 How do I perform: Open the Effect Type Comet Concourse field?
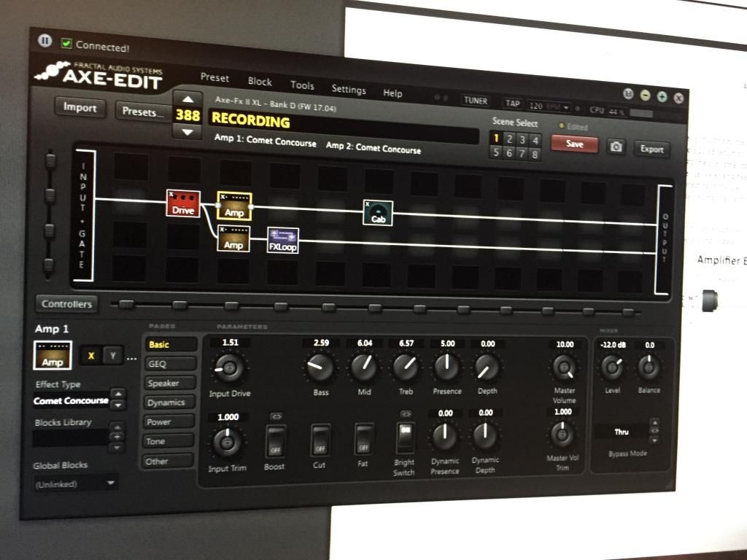(x=71, y=400)
